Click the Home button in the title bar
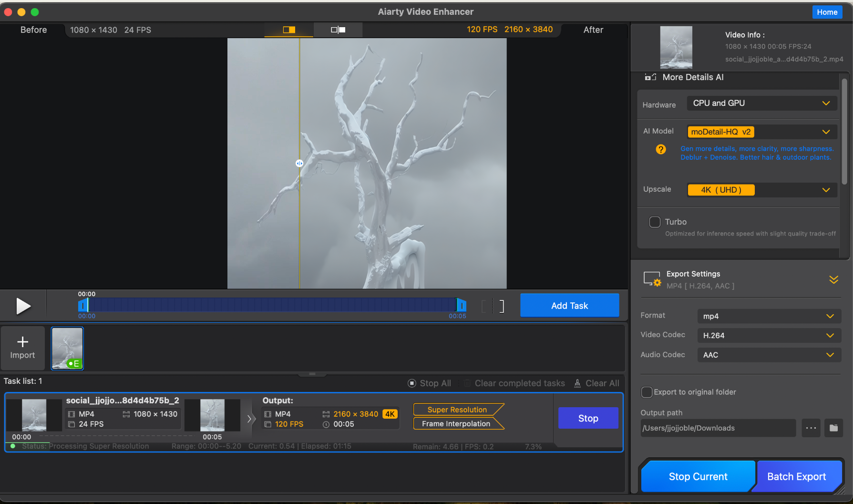Image resolution: width=853 pixels, height=504 pixels. coord(827,12)
